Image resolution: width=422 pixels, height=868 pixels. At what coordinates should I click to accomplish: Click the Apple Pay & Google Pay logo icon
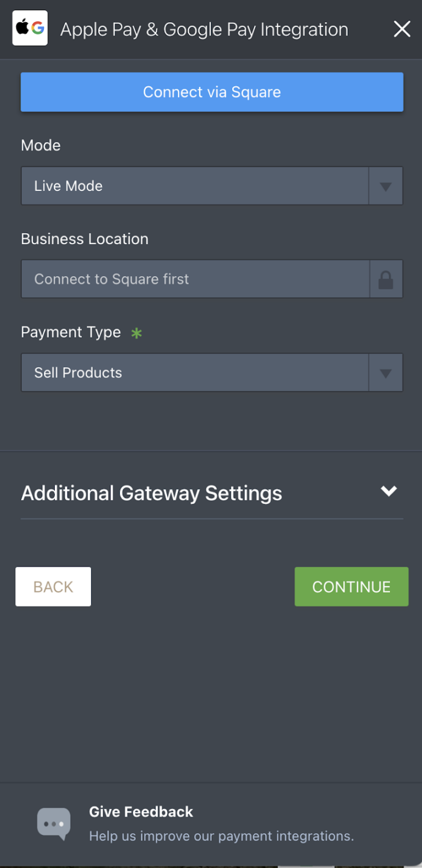(x=30, y=28)
